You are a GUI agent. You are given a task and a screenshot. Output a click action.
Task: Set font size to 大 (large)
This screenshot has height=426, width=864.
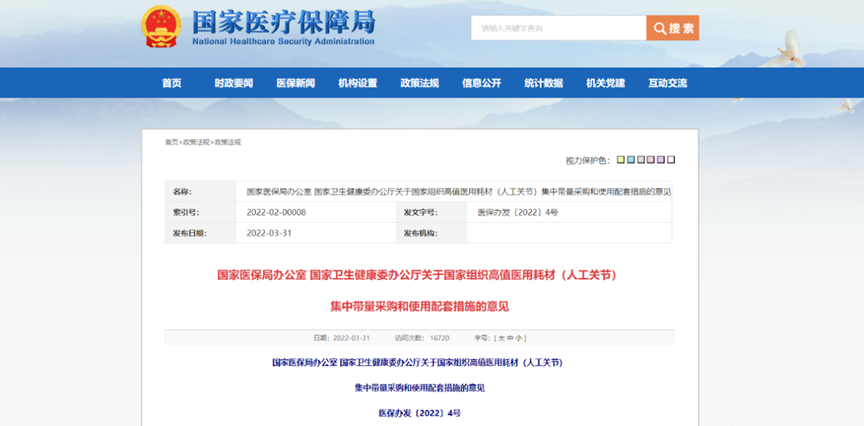coord(501,338)
